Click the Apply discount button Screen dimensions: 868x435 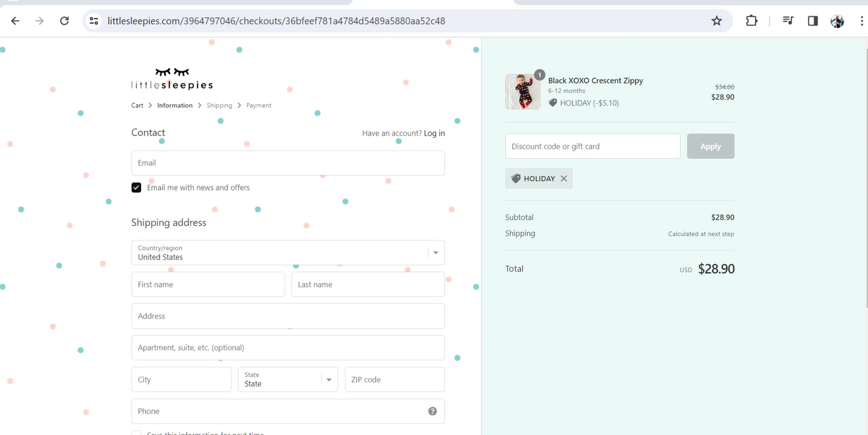point(711,147)
